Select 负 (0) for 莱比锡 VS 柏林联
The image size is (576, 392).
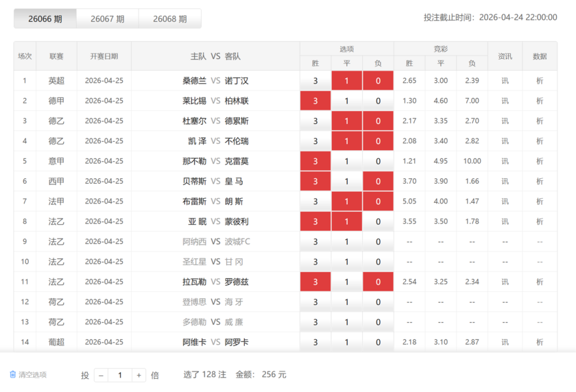378,101
